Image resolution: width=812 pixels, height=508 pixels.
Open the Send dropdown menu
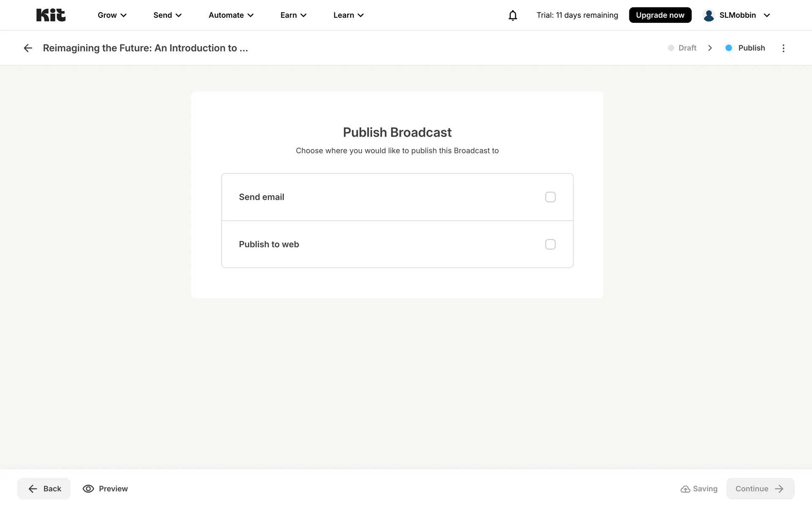(167, 15)
